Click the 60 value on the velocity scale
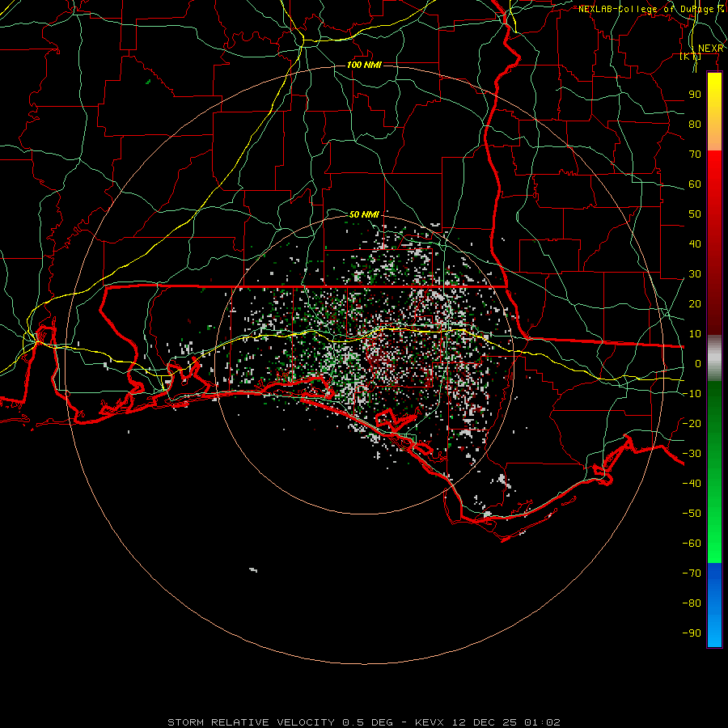 pos(695,184)
